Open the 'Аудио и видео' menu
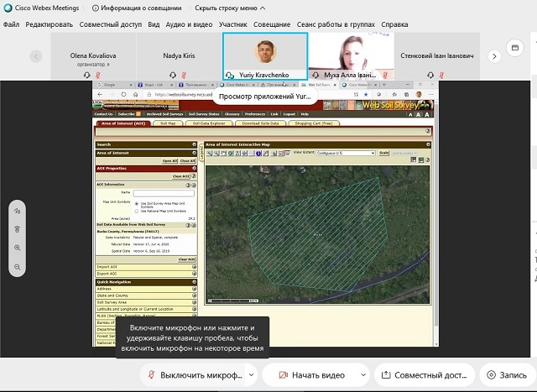Screen dimensions: 537x392 tap(190, 24)
